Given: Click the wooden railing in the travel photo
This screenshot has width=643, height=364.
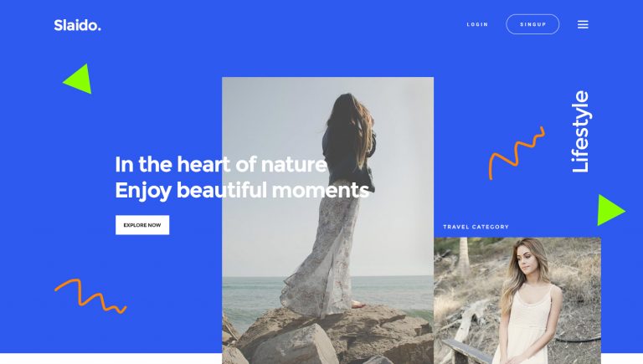Looking at the screenshot, I should [467, 352].
